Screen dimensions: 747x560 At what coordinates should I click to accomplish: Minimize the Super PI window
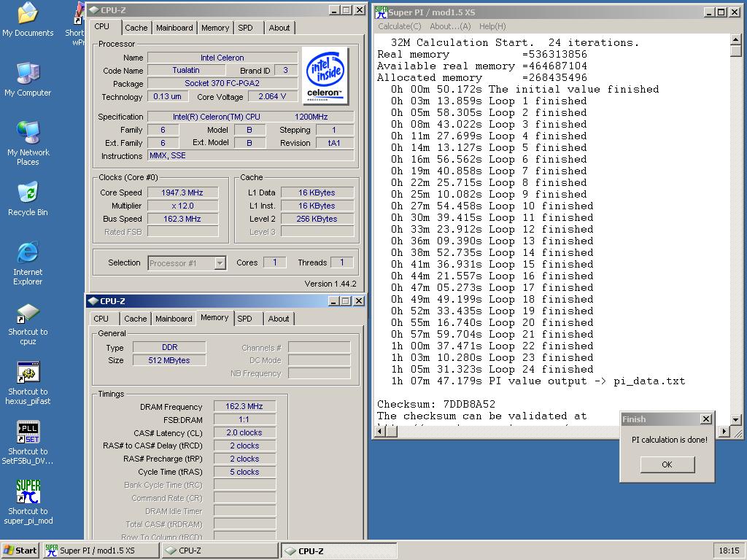tap(710, 12)
